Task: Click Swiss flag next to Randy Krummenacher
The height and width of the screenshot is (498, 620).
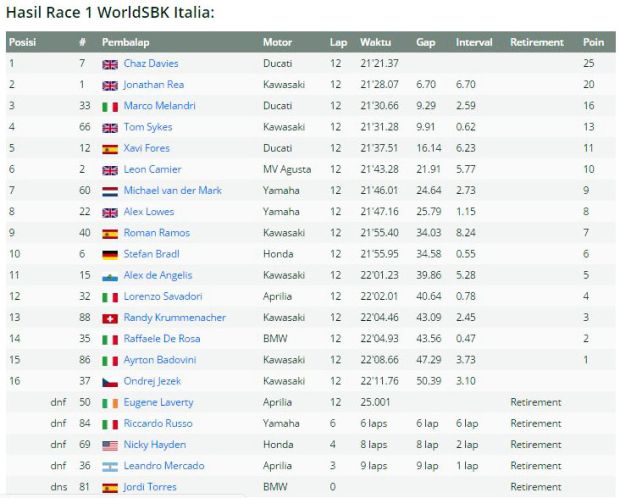Action: (110, 318)
